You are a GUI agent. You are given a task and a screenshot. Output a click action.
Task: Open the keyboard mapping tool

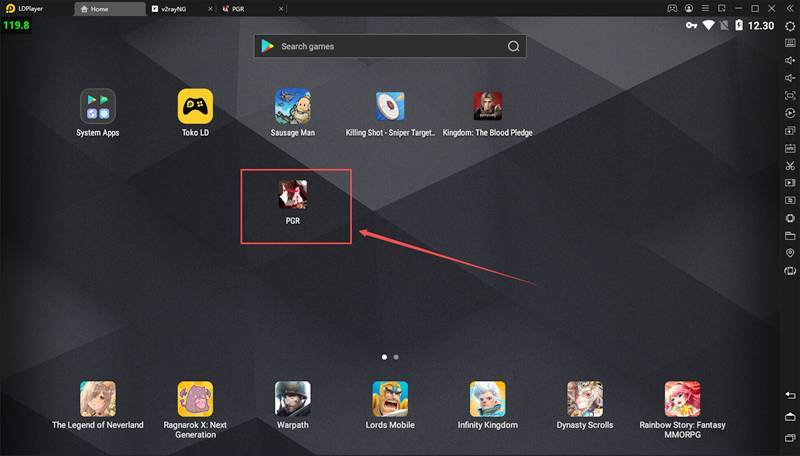pos(790,43)
